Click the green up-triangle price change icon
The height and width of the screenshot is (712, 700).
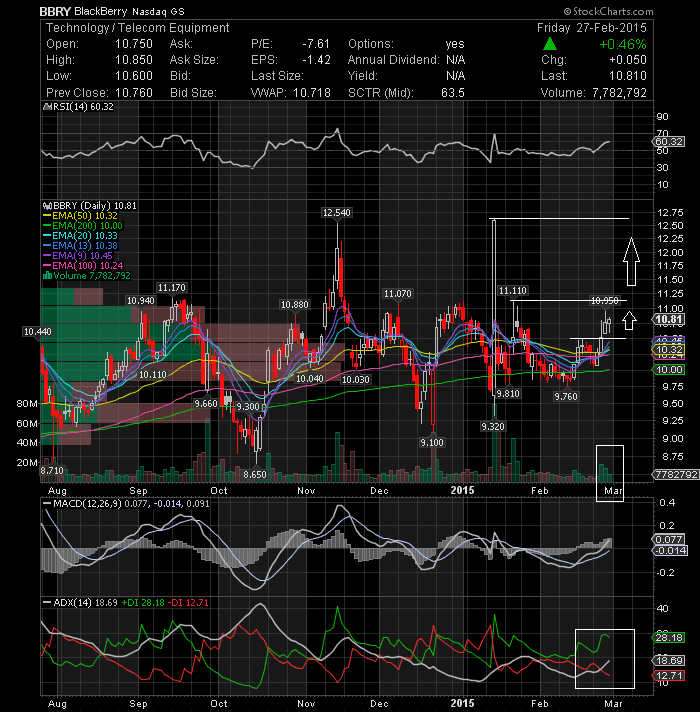point(550,44)
